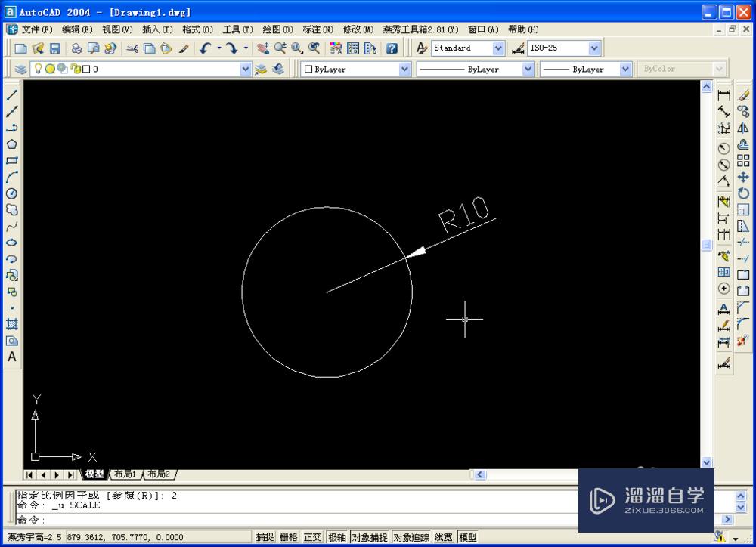
Task: Pick the Radius Dimension tool
Action: point(723,148)
